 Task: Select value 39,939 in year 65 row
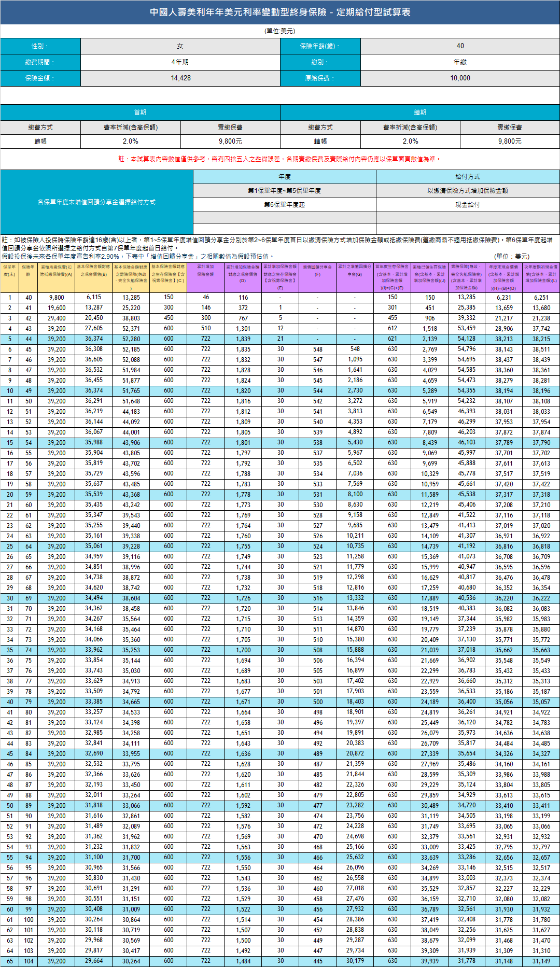[x=430, y=961]
